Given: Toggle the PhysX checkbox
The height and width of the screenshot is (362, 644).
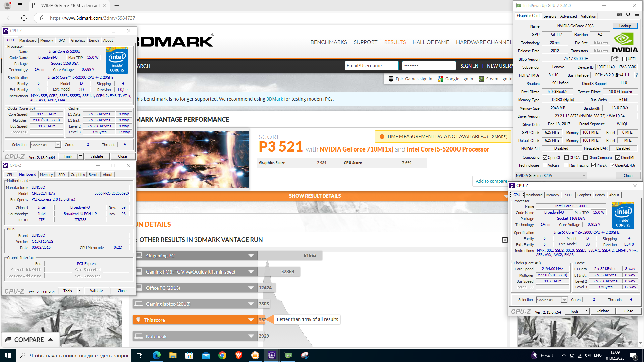Looking at the screenshot, I should [x=594, y=165].
